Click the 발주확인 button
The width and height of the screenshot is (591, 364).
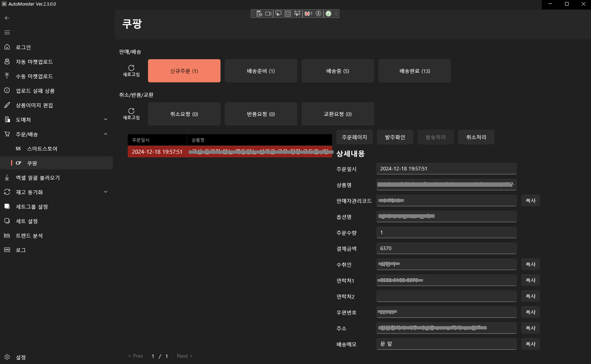point(395,137)
